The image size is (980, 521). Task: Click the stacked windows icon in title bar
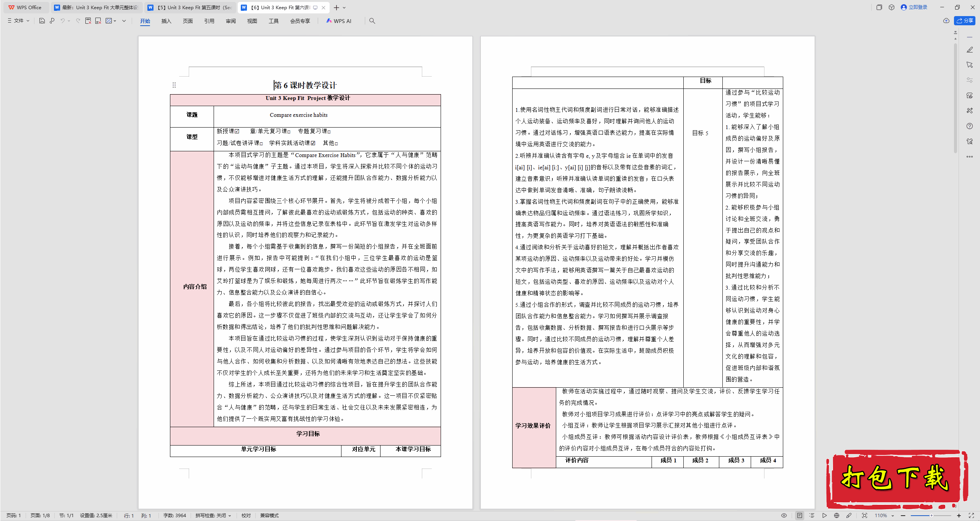click(879, 7)
